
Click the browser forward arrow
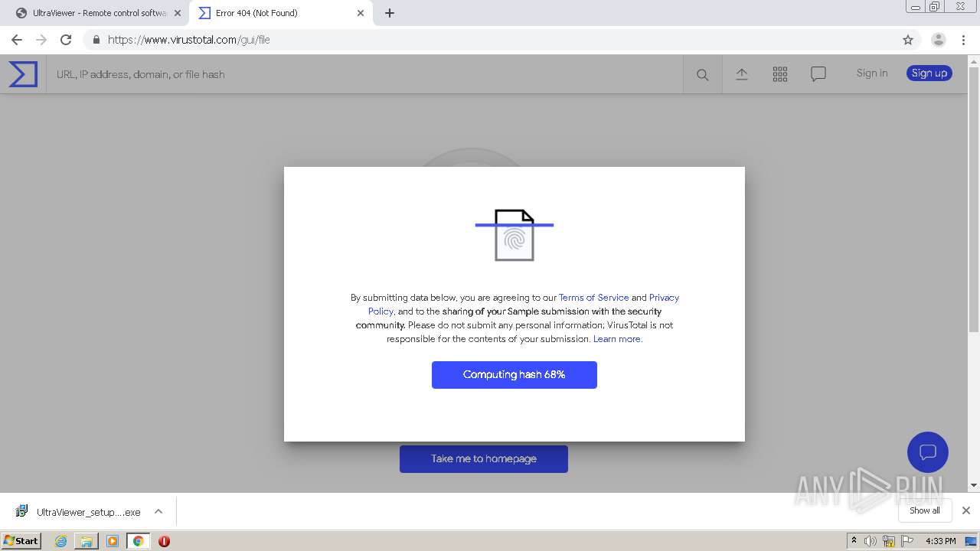pos(41,40)
